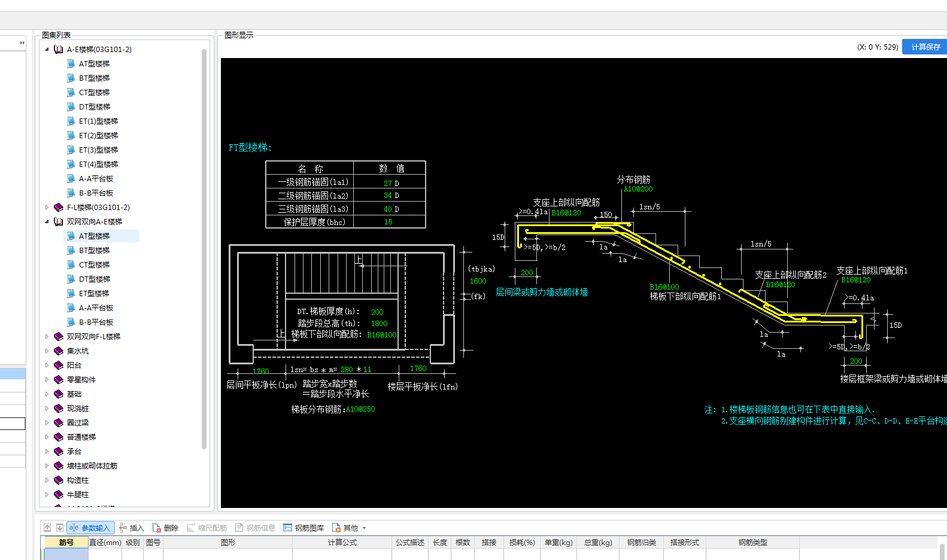Expand the 零星构件 tree node
Viewport: 947px width, 560px height.
coord(47,380)
